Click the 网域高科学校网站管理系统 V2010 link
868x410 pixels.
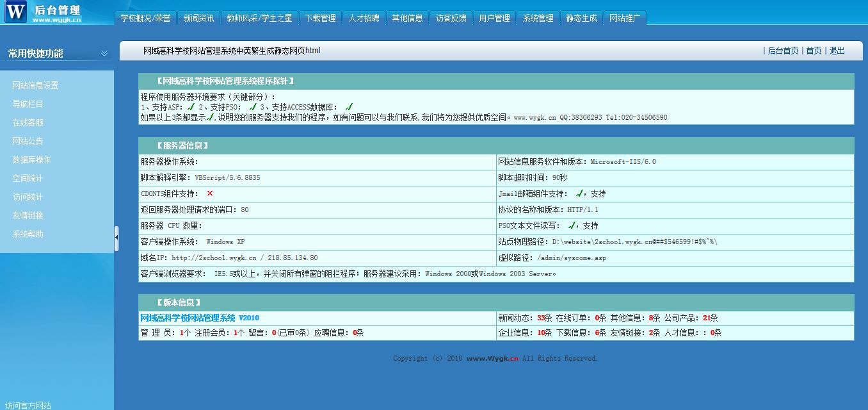pyautogui.click(x=200, y=318)
